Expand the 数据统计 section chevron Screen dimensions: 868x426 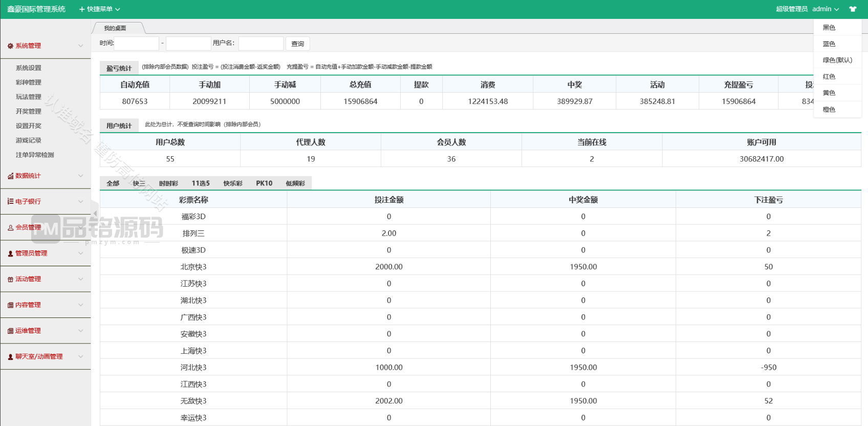pos(80,176)
